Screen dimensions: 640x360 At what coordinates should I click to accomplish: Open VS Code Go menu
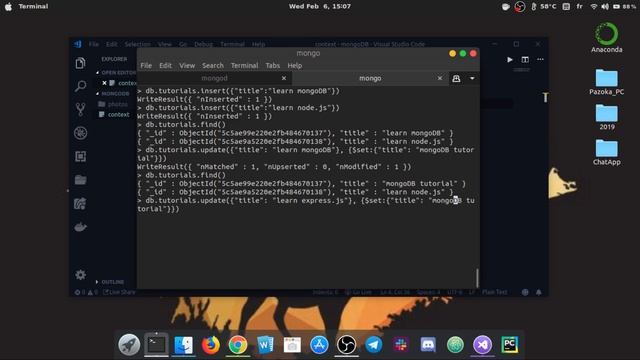183,44
